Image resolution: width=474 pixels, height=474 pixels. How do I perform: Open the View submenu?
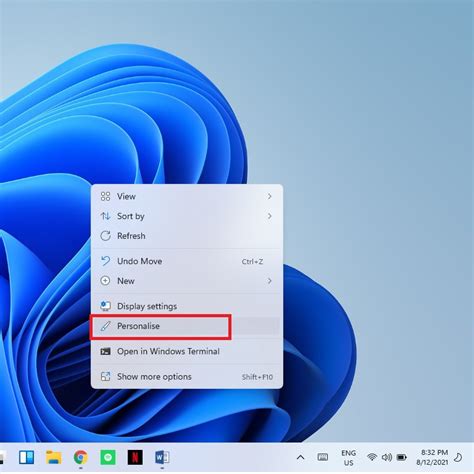coord(187,196)
